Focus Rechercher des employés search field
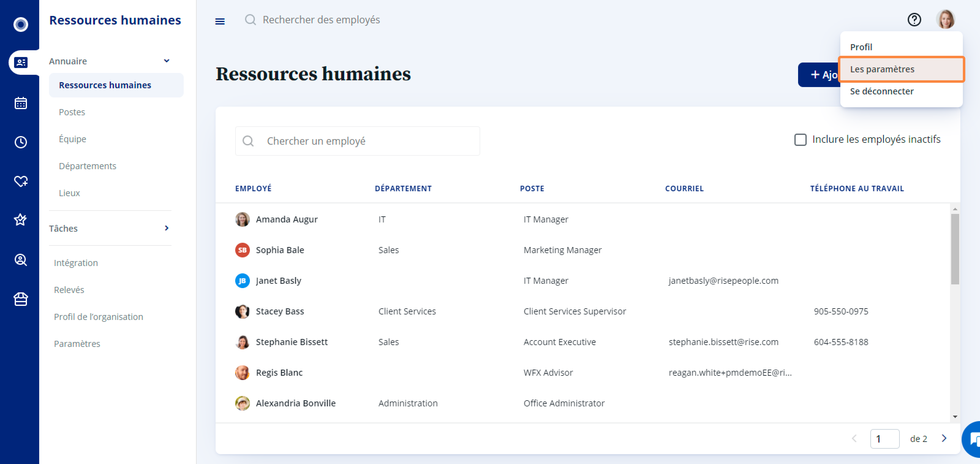This screenshot has height=464, width=980. coord(321,19)
